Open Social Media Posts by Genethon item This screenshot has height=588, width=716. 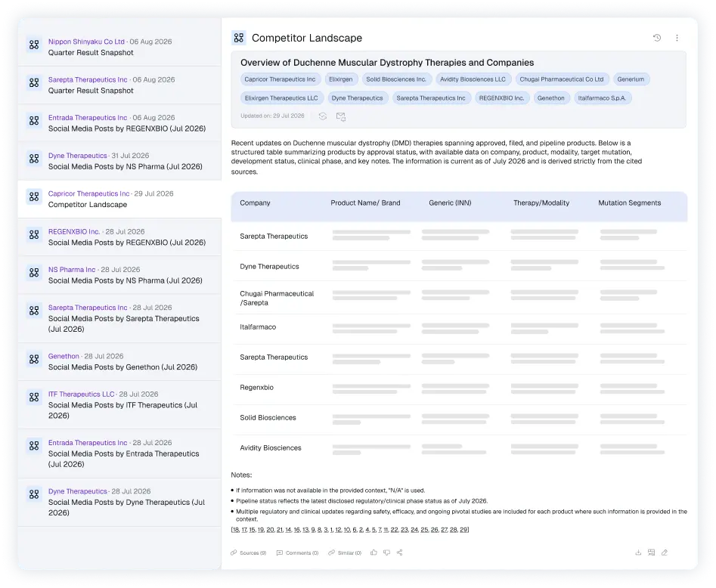[x=119, y=361]
